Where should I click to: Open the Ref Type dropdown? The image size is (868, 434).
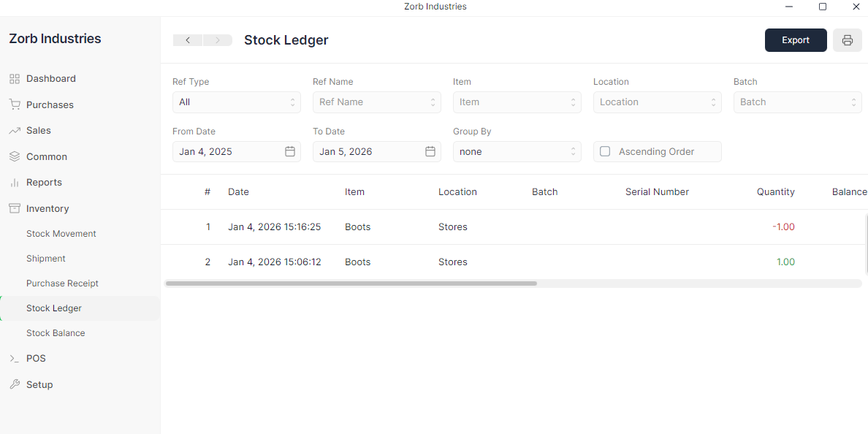pos(236,102)
